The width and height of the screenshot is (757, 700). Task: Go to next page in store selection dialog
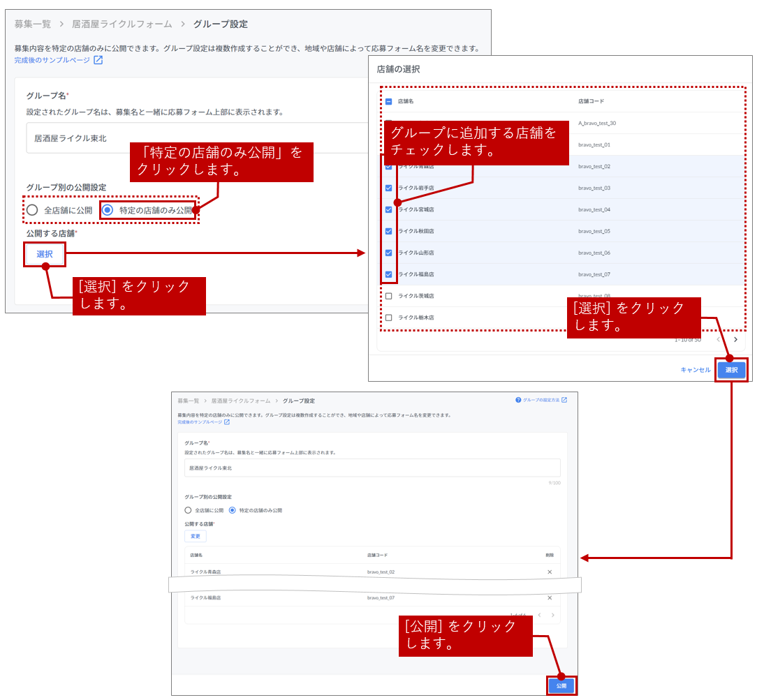pyautogui.click(x=735, y=340)
